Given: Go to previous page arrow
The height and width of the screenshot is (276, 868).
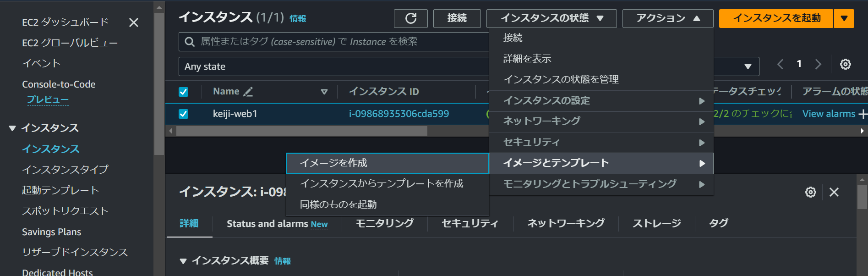Looking at the screenshot, I should pyautogui.click(x=781, y=64).
